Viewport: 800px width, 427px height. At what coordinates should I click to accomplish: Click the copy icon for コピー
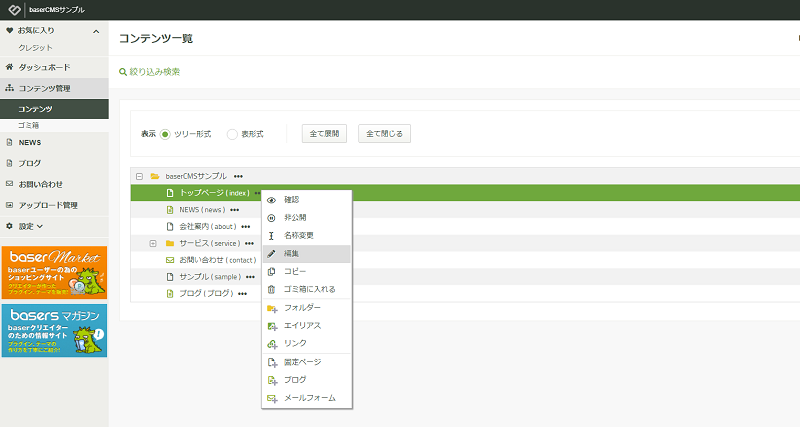(271, 271)
